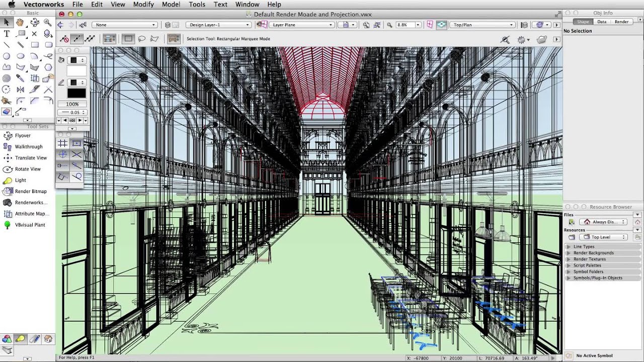Image resolution: width=644 pixels, height=362 pixels.
Task: Select the Freehand squiggle tool
Action: tap(48, 56)
